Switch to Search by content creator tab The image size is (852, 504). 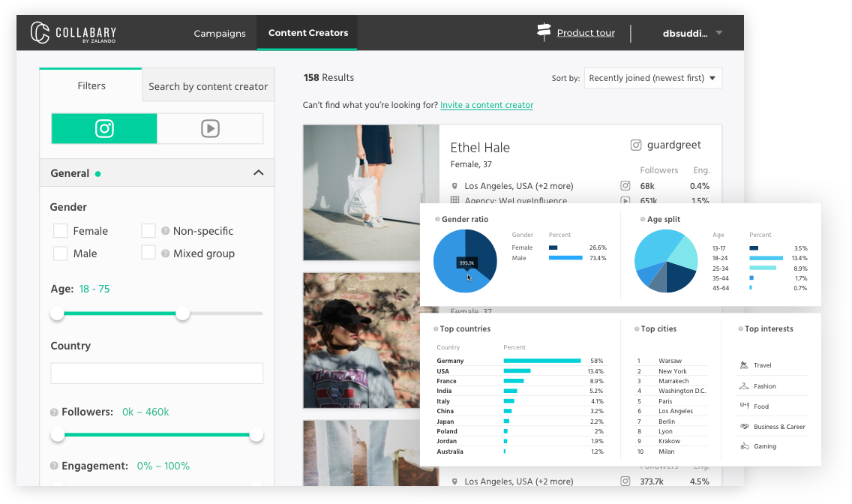[x=208, y=86]
